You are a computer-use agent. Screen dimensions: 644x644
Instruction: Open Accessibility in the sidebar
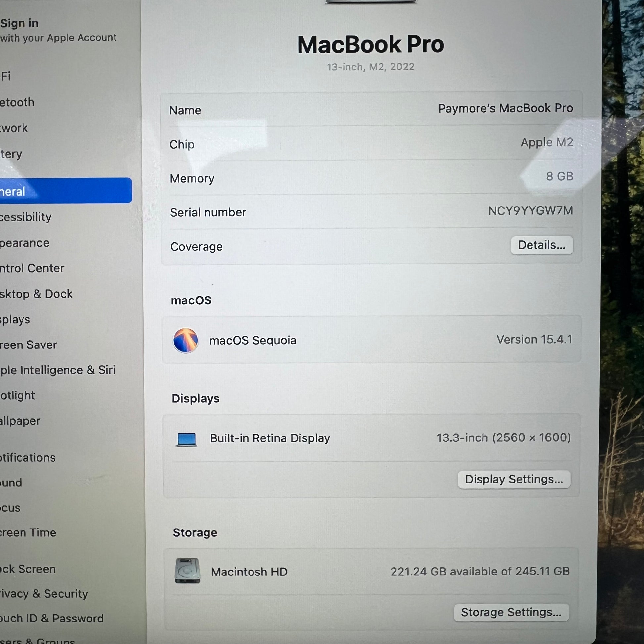coord(26,217)
